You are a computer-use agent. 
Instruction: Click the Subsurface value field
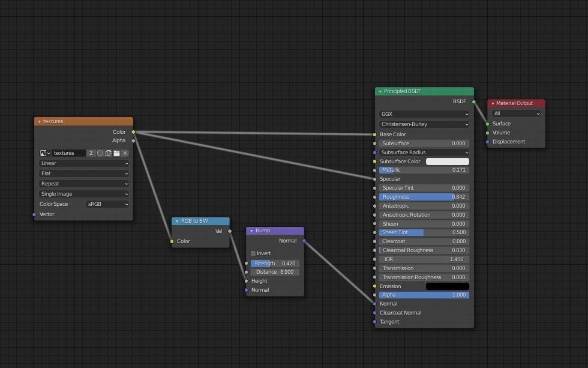[x=424, y=143]
